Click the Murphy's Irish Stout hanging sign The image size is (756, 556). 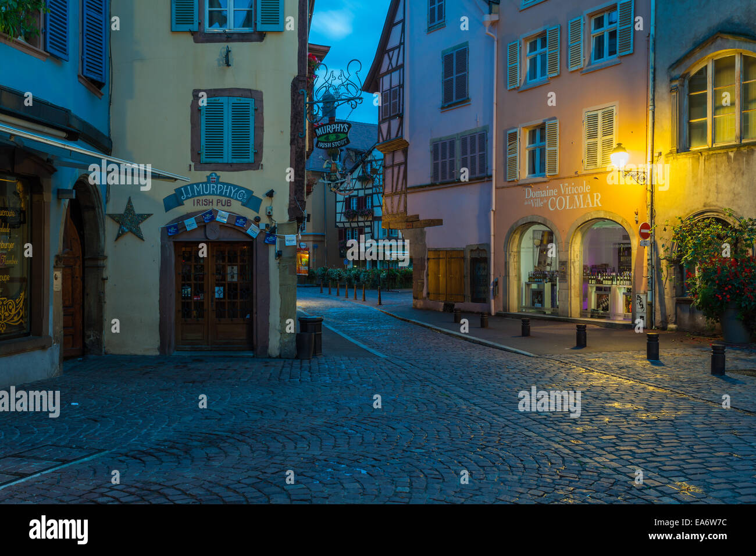333,135
